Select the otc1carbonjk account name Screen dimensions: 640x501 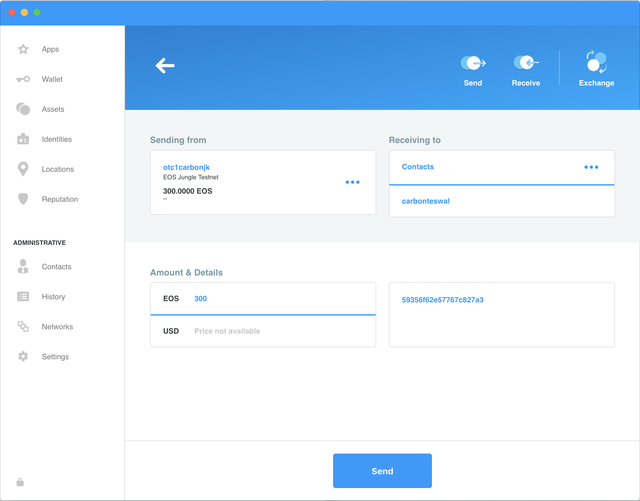[186, 167]
